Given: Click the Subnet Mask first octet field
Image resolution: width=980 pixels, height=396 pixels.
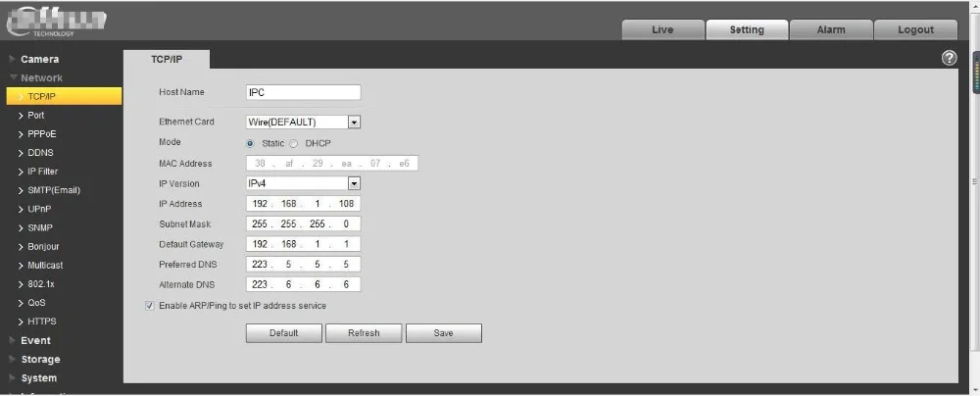Looking at the screenshot, I should [x=260, y=223].
